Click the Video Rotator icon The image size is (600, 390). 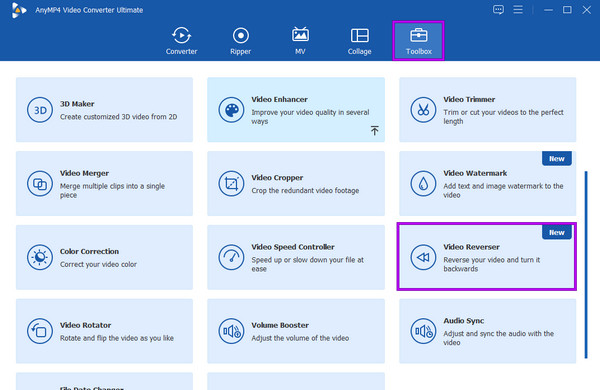pyautogui.click(x=40, y=331)
